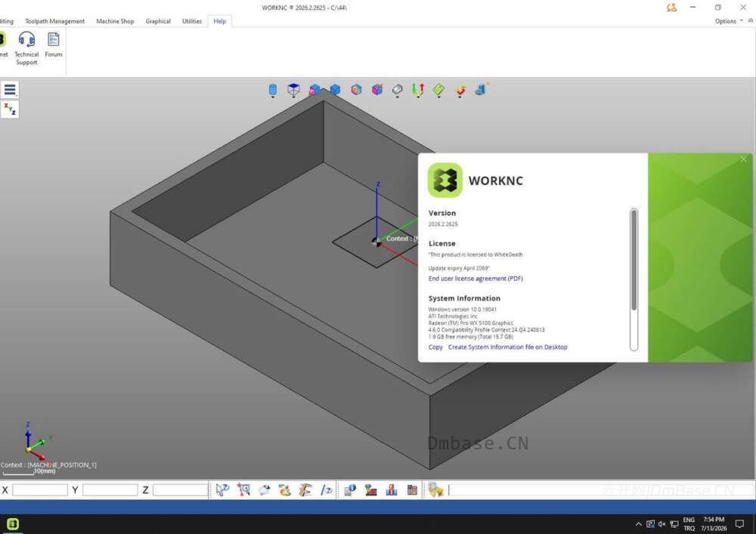Click the ENG TRQ language indicator

pos(689,524)
